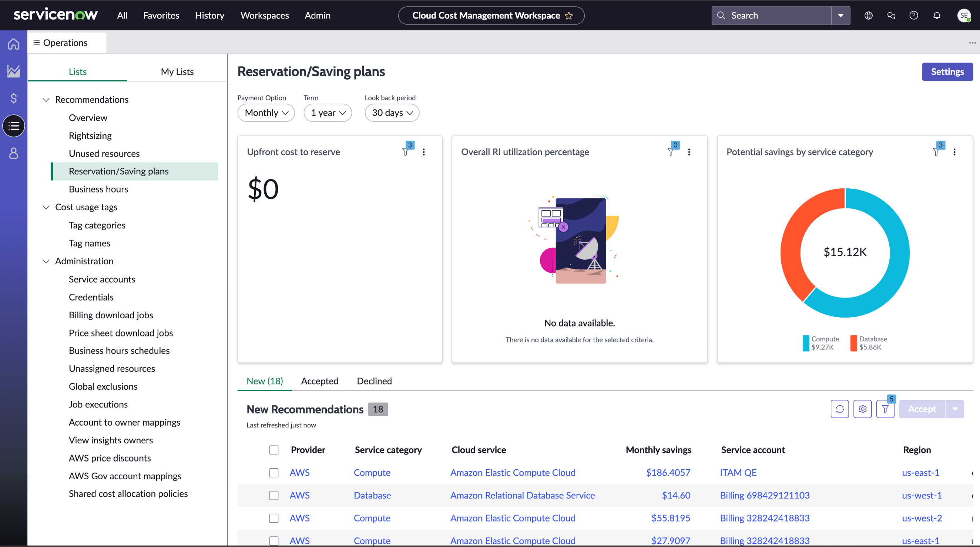Open the Amazon Relational Database Service link
Image resolution: width=980 pixels, height=547 pixels.
[x=522, y=496]
